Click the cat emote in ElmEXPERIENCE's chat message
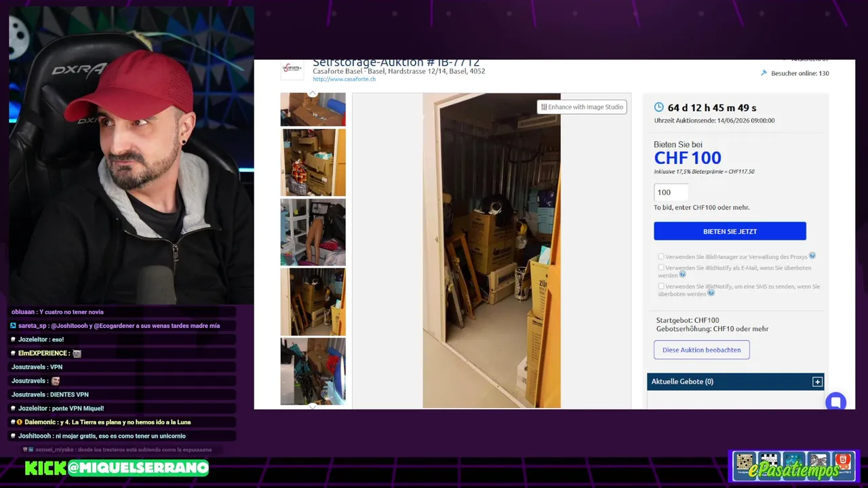This screenshot has height=488, width=868. pyautogui.click(x=77, y=353)
